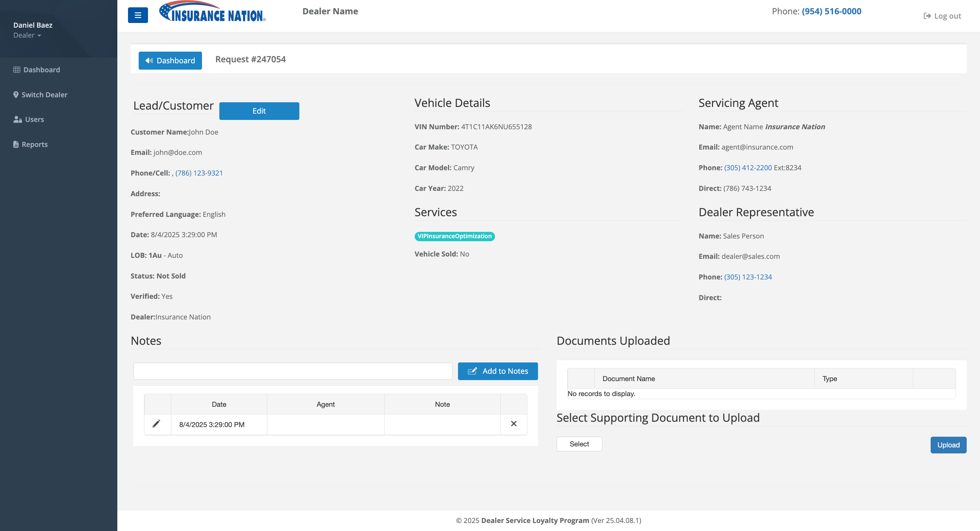Click the Type column header in Documents
980x531 pixels.
click(864, 378)
